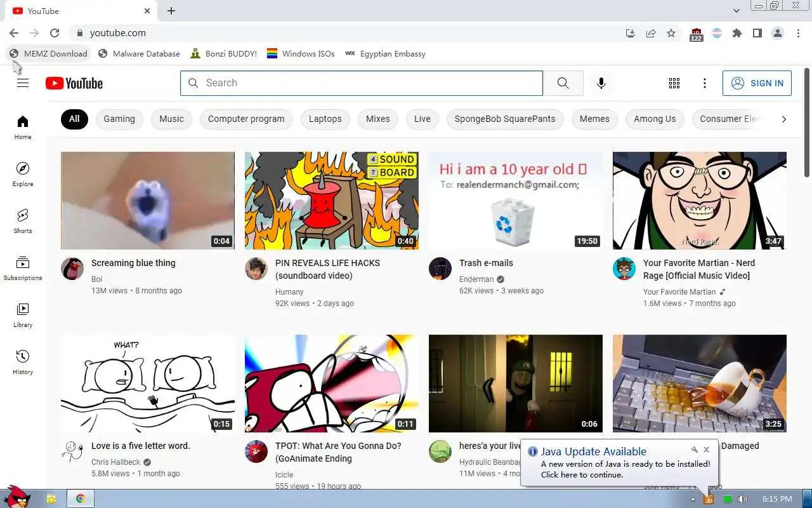
Task: Select the Among Us chip
Action: [x=655, y=119]
